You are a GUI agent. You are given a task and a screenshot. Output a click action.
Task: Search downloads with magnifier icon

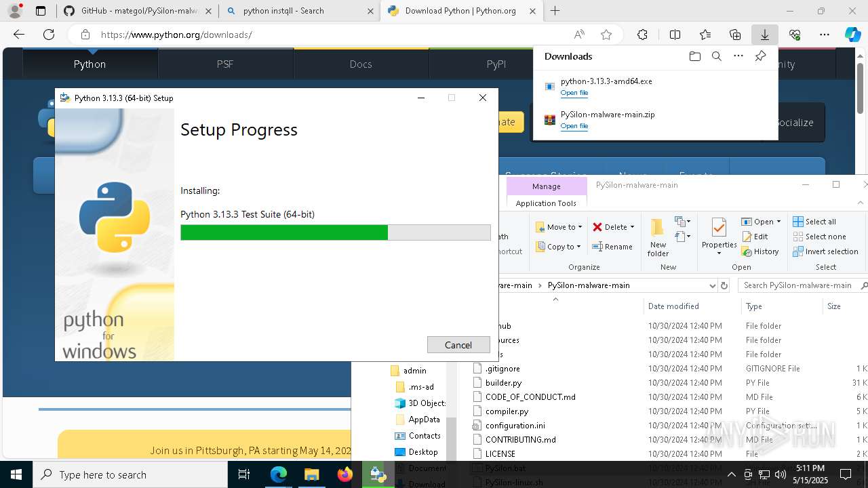716,56
